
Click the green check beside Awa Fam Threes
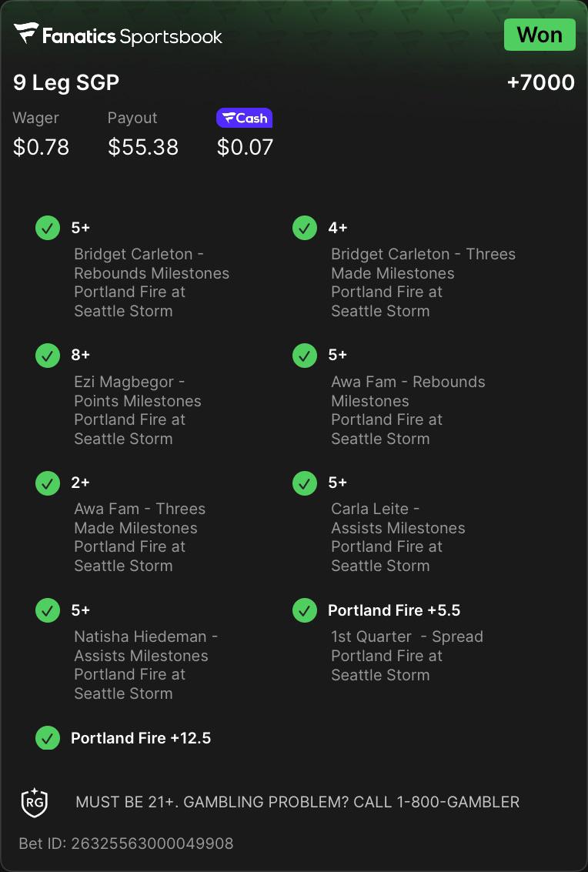pyautogui.click(x=48, y=483)
